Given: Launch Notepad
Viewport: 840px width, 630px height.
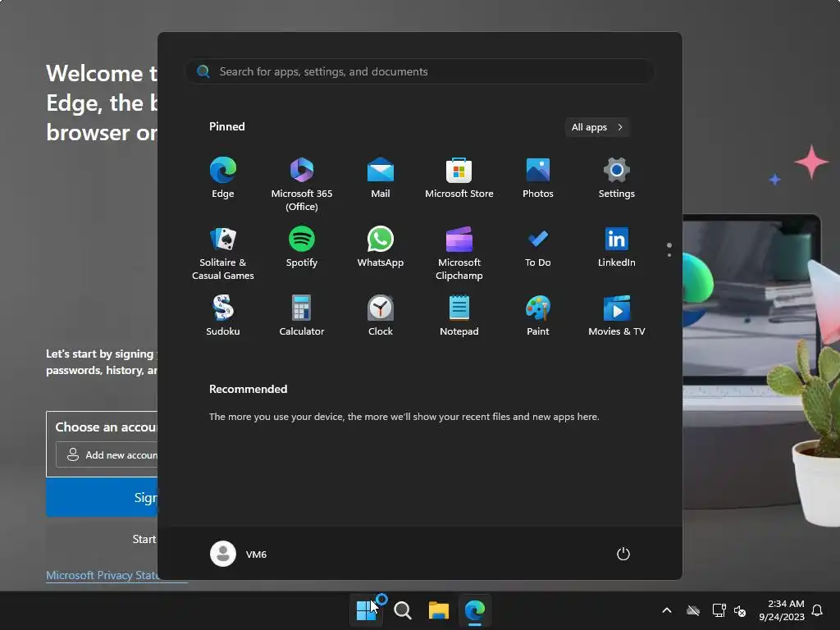Looking at the screenshot, I should click(459, 316).
